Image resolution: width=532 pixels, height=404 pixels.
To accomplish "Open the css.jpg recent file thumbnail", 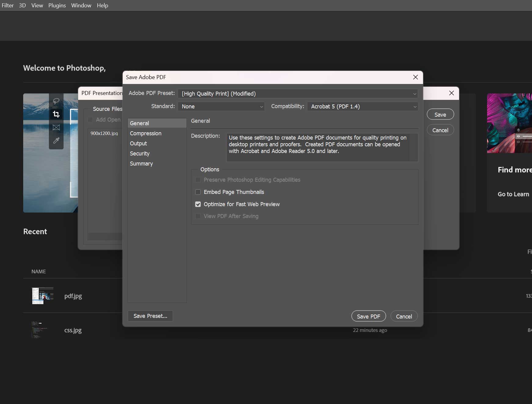I will pyautogui.click(x=39, y=330).
